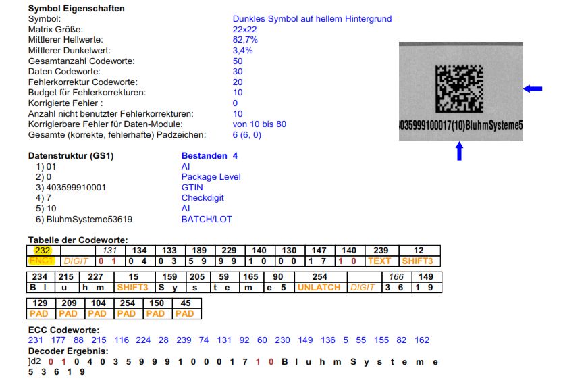The height and width of the screenshot is (387, 588).
Task: Click ECC codeword '230'
Action: pyautogui.click(x=282, y=340)
